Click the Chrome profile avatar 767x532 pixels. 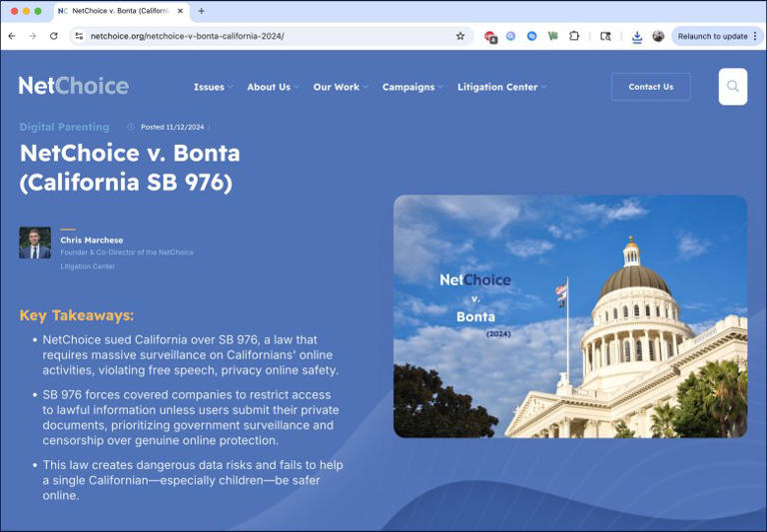click(x=658, y=36)
